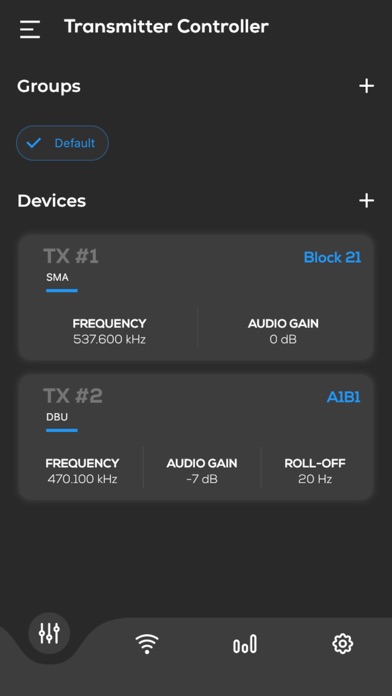Open the mixer sliders tab icon
Screen dimensions: 392x696
point(49,633)
